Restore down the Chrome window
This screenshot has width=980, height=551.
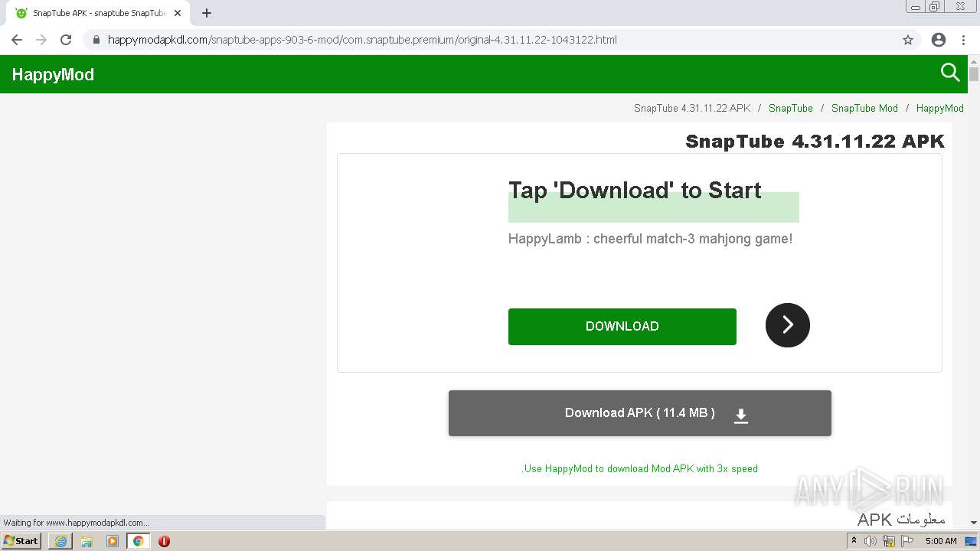[x=935, y=6]
